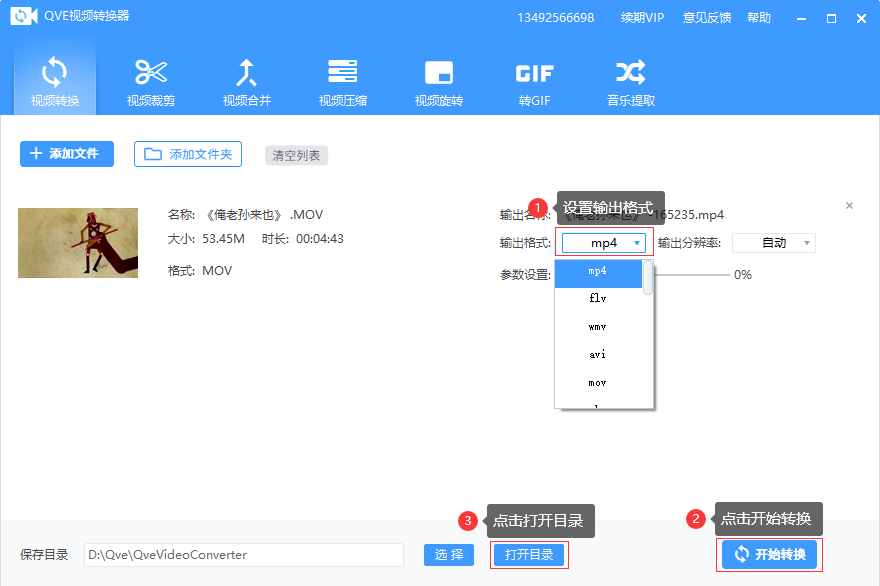Click the format list scrollbar
880x586 pixels.
click(x=648, y=278)
